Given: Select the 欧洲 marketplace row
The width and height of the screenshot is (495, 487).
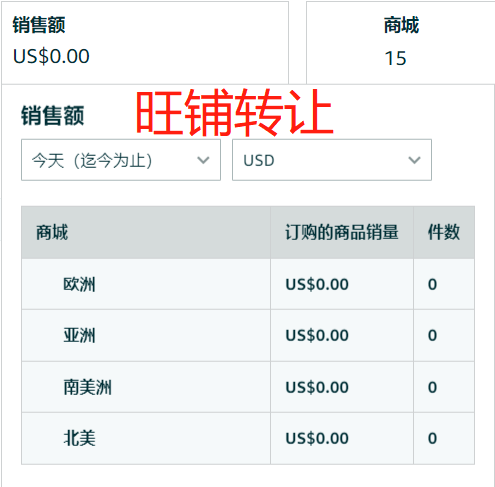Looking at the screenshot, I should [248, 284].
